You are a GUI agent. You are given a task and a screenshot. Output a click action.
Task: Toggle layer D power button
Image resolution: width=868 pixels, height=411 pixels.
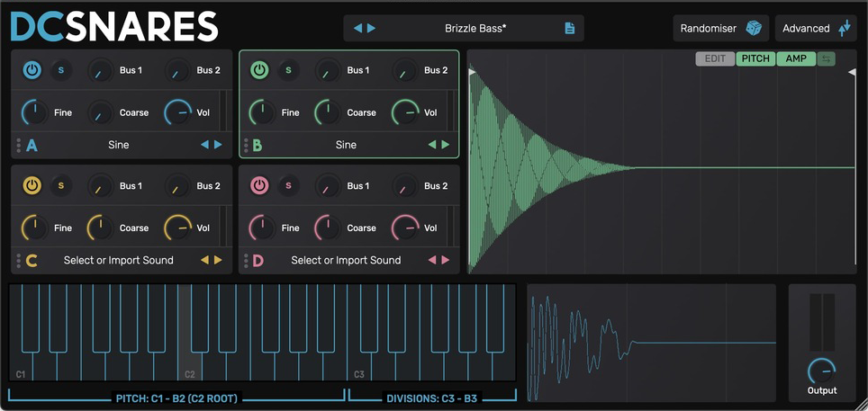(259, 186)
